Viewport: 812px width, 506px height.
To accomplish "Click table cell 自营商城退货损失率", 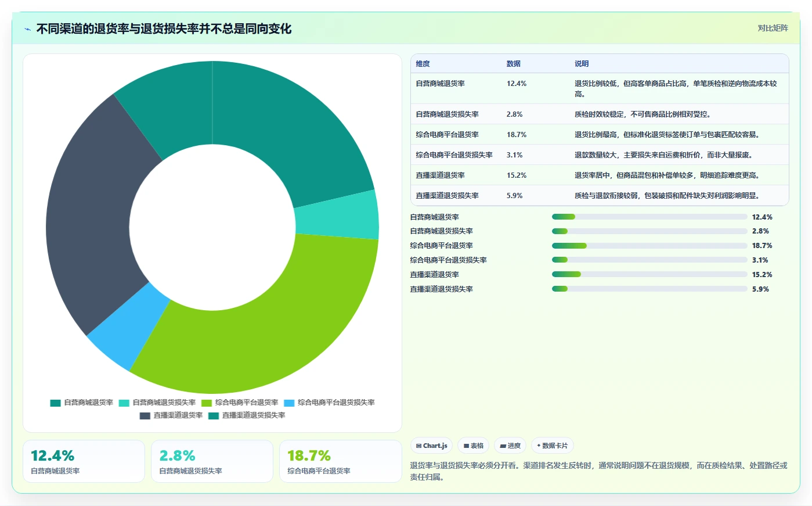I will [x=447, y=114].
